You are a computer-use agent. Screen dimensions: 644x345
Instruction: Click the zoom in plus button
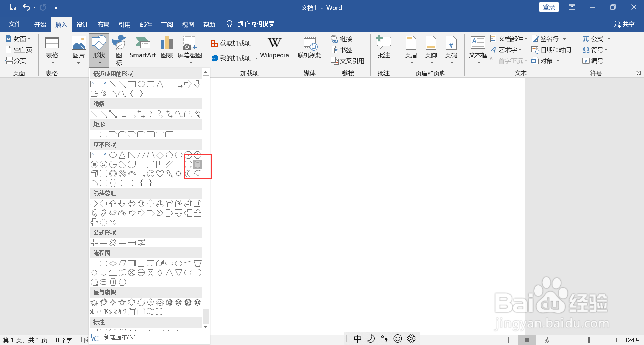(616, 340)
